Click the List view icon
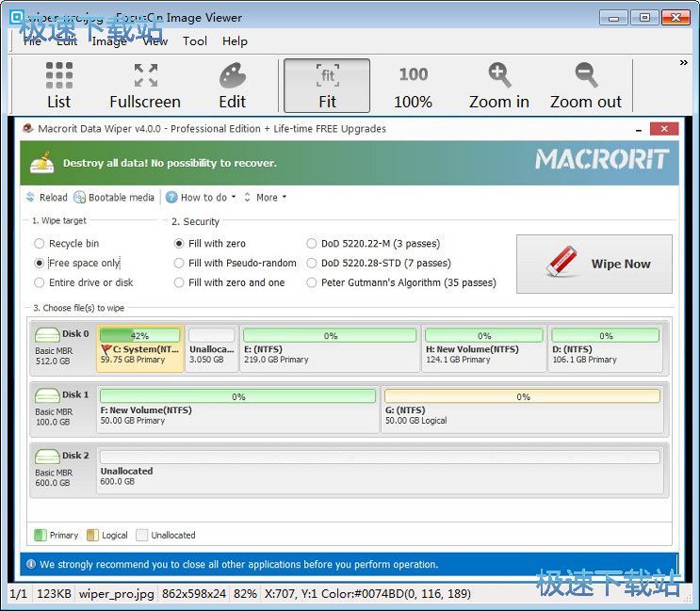The height and width of the screenshot is (611, 700). [58, 76]
